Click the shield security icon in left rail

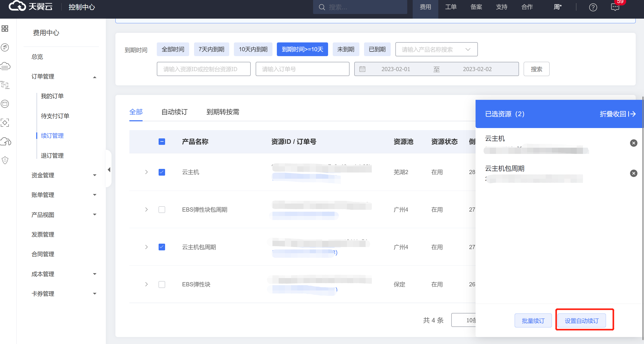(5, 160)
